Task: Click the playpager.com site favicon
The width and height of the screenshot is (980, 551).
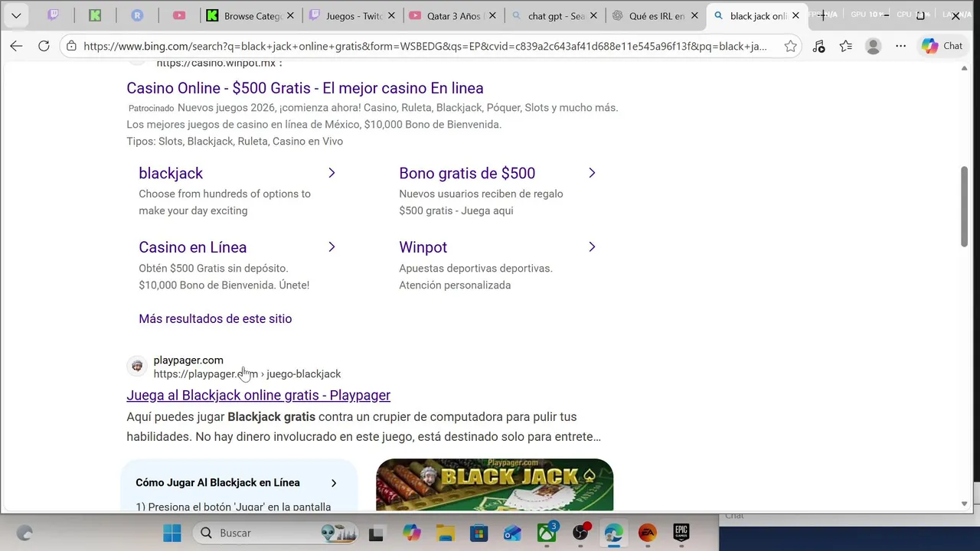Action: pyautogui.click(x=137, y=367)
